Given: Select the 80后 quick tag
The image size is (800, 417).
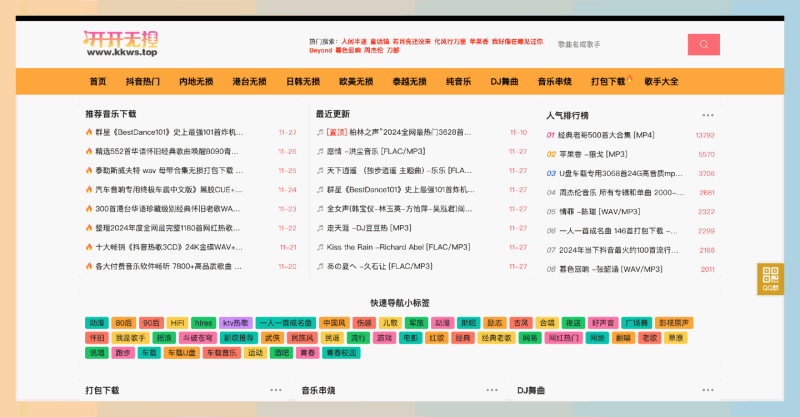Looking at the screenshot, I should pyautogui.click(x=123, y=323).
